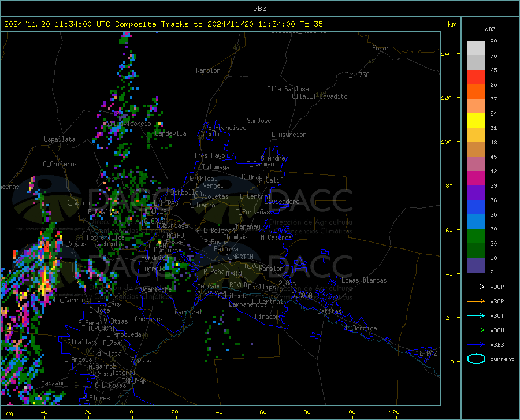
Task: Click the cyan 'current' ellipse legend icon
Action: 476,359
